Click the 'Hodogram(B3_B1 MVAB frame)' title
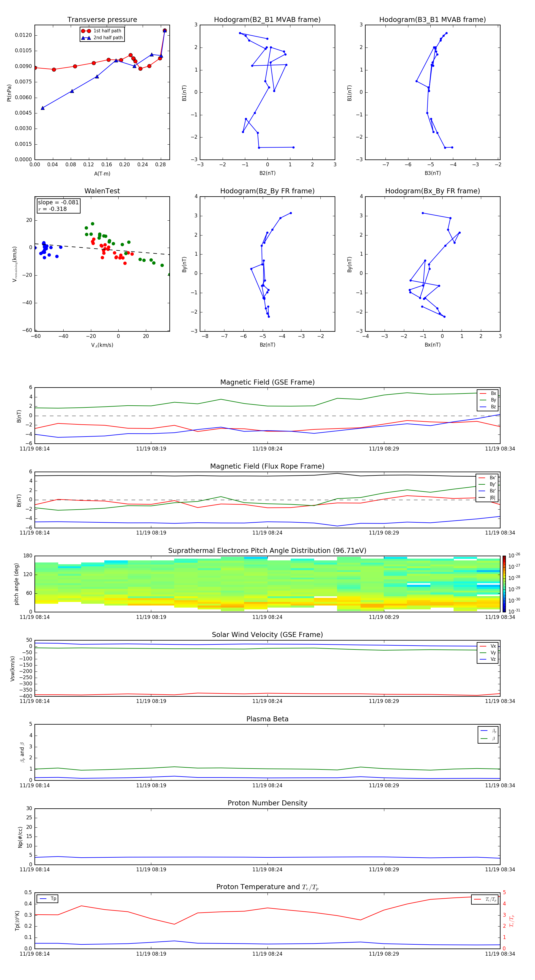The height and width of the screenshot is (980, 535). pos(432,20)
